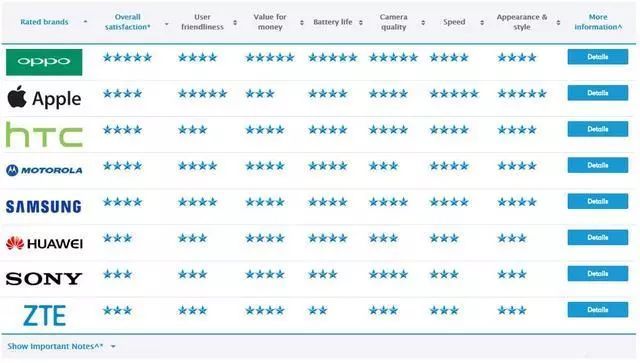This screenshot has height=363, width=640.
Task: Click the Appearance & style header text
Action: (522, 22)
